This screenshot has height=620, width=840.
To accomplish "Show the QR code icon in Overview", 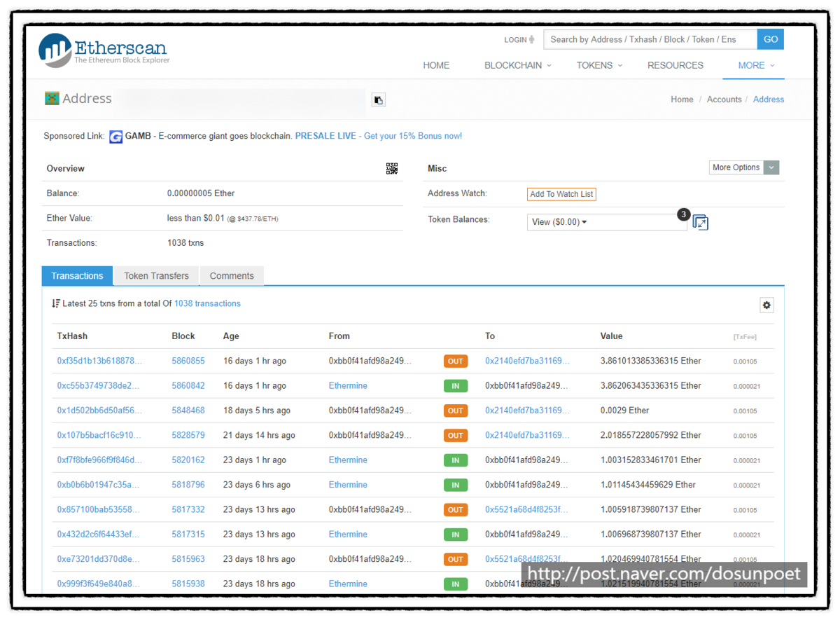I will coord(392,168).
